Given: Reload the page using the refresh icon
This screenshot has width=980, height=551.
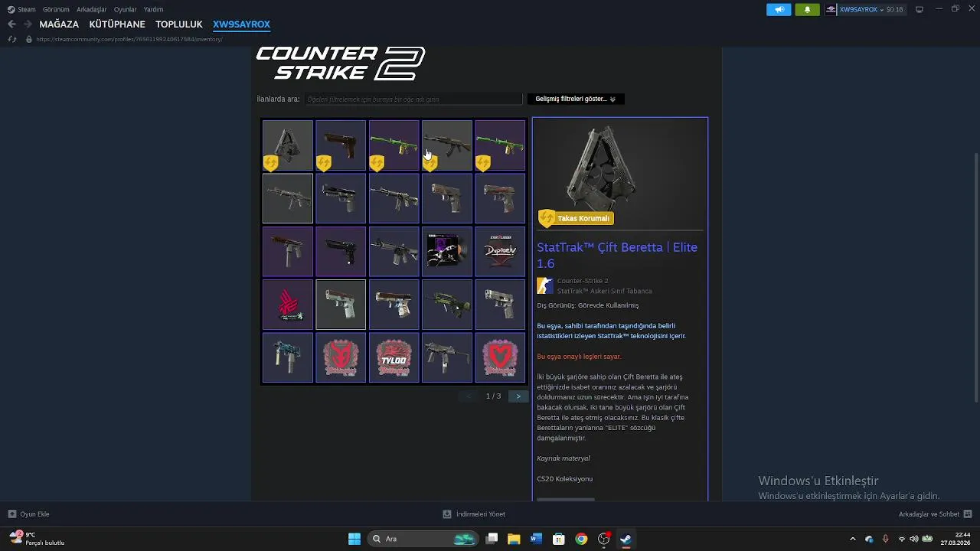Looking at the screenshot, I should coord(11,39).
